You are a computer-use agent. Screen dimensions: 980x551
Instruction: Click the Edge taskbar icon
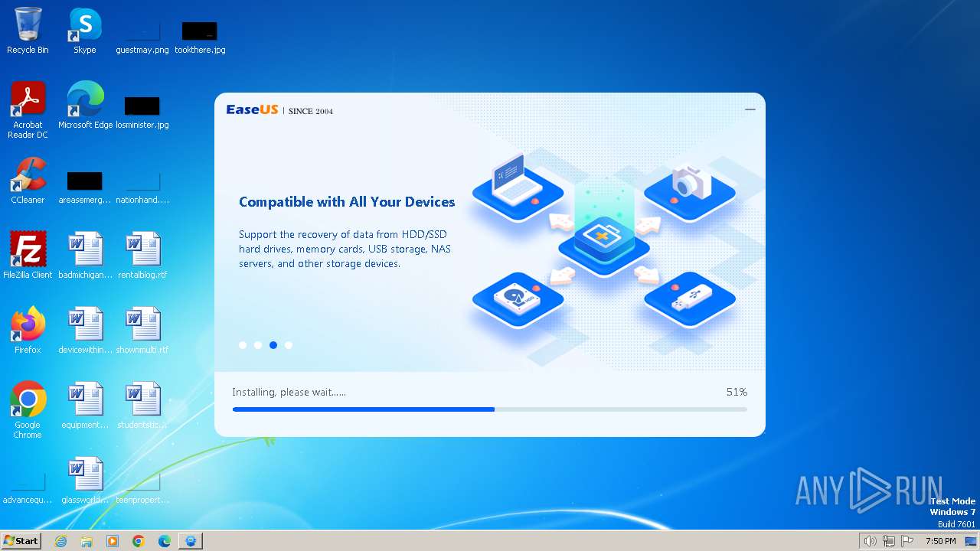(165, 541)
